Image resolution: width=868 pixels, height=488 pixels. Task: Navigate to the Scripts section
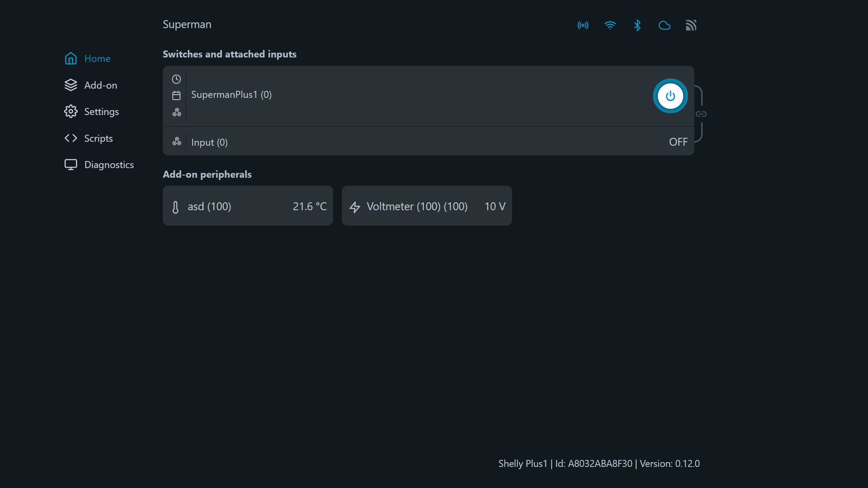98,138
